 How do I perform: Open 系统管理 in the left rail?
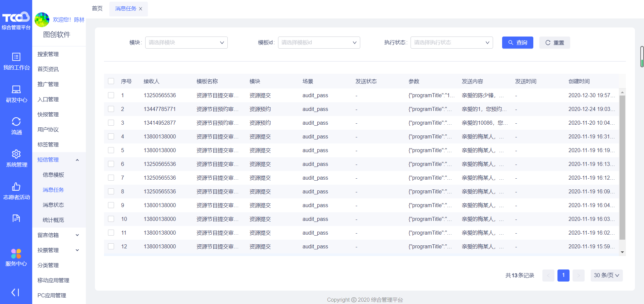click(x=16, y=159)
